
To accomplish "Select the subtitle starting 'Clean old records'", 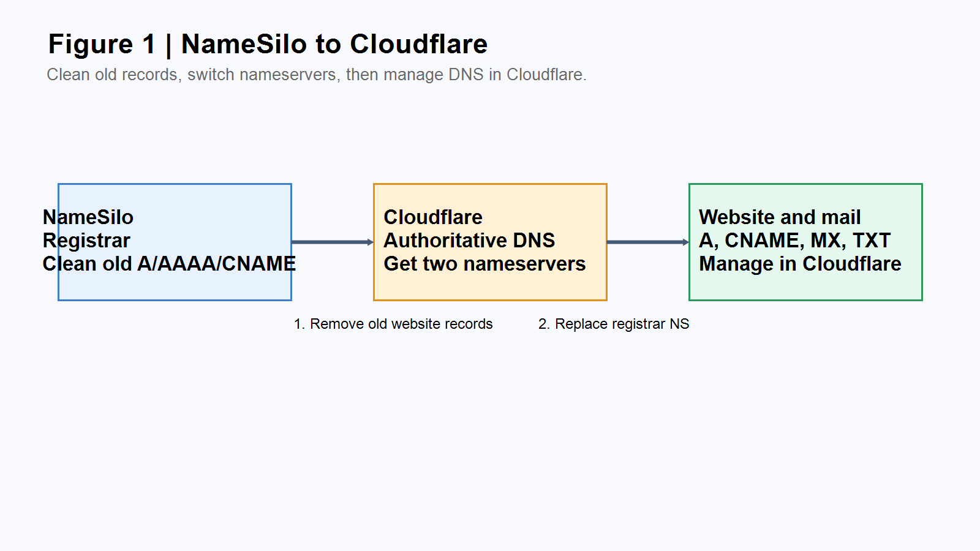I will [317, 75].
